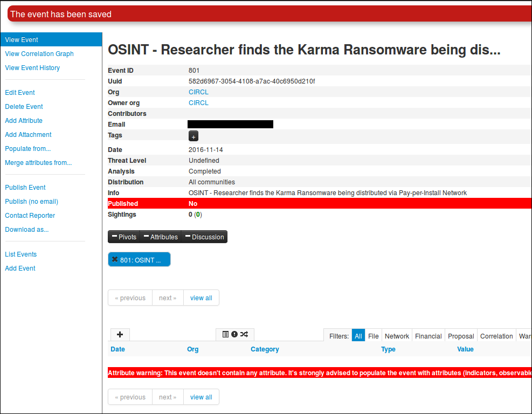This screenshot has width=532, height=414.
Task: Open Merge attributes from... option
Action: (x=38, y=163)
